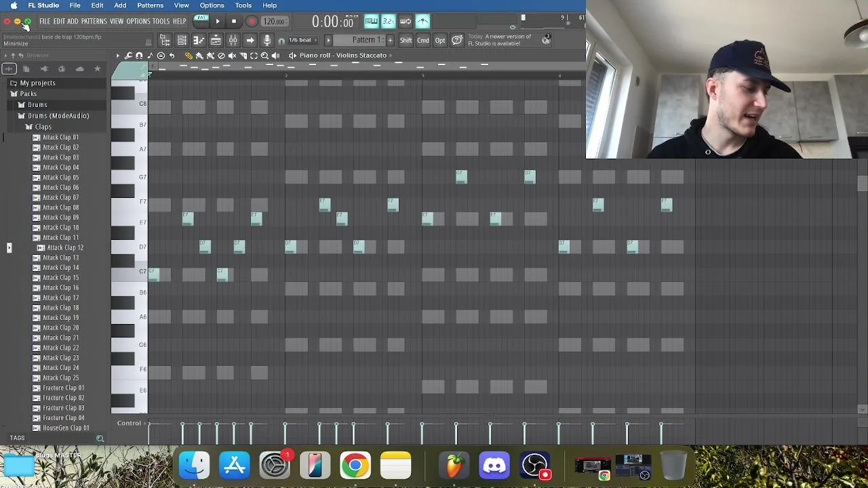Open Finder in the dock
Image resolution: width=868 pixels, height=488 pixels.
(195, 466)
